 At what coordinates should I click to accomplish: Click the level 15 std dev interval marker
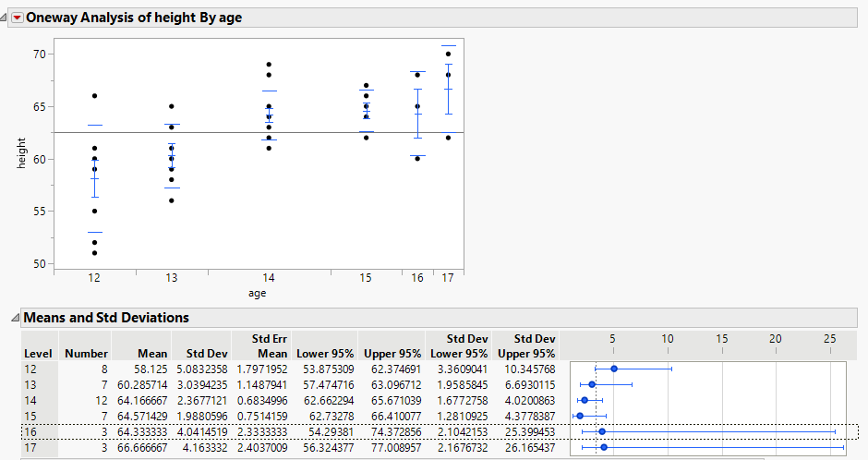(580, 416)
